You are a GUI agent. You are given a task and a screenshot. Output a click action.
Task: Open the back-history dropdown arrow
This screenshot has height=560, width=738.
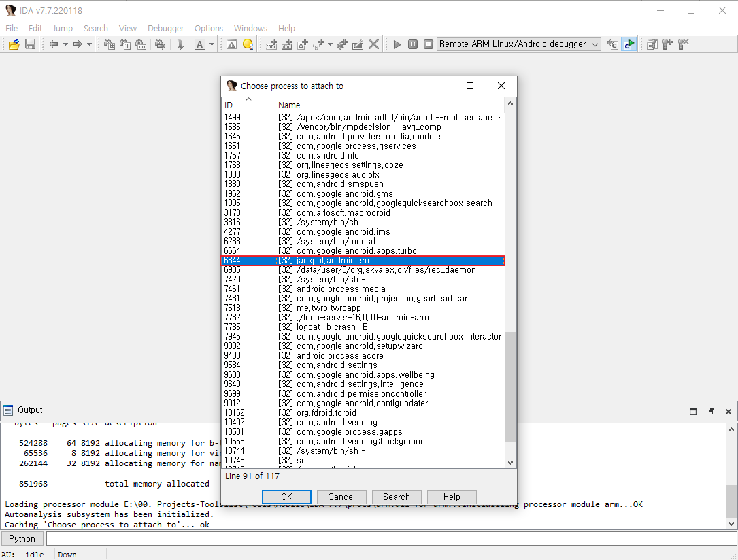65,44
